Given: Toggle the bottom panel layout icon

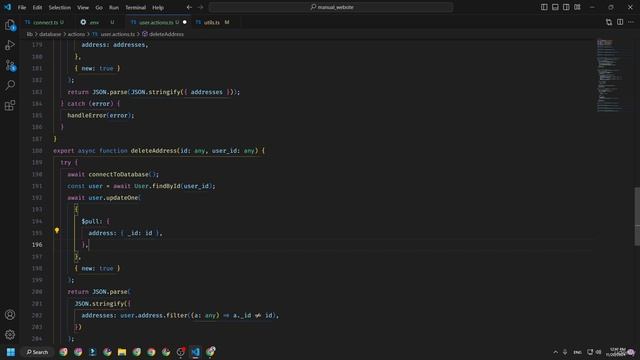Looking at the screenshot, I should point(555,7).
